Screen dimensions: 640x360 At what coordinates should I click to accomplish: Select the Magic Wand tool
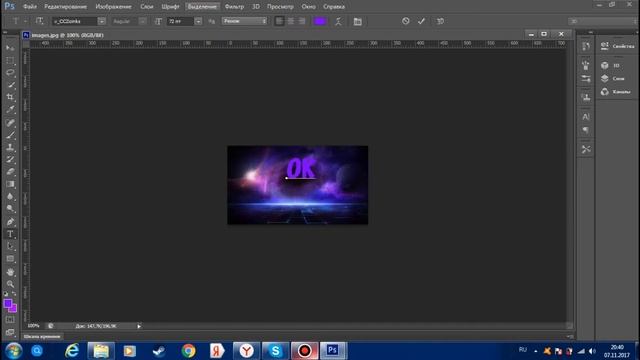click(10, 85)
